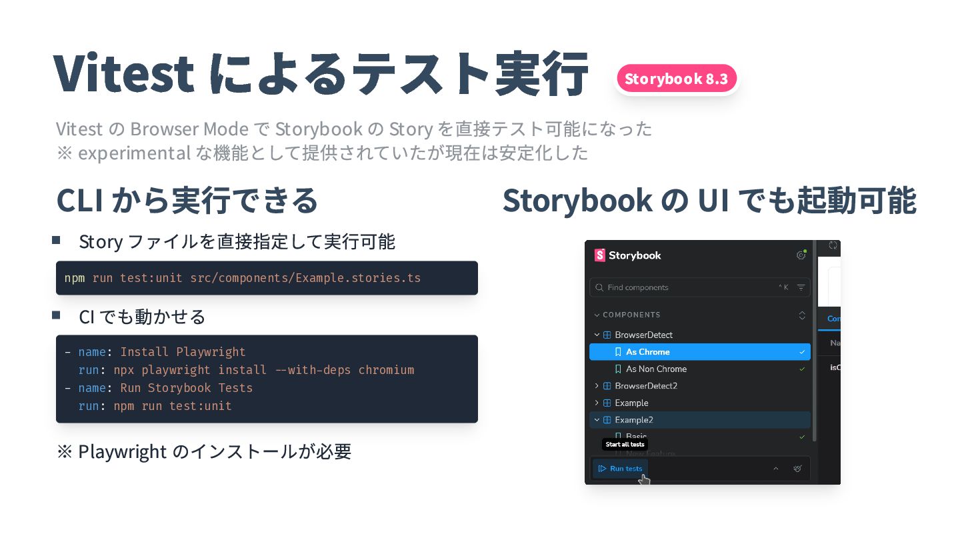Click the Storybook 8.3 pink badge
The height and width of the screenshot is (552, 980).
(677, 79)
